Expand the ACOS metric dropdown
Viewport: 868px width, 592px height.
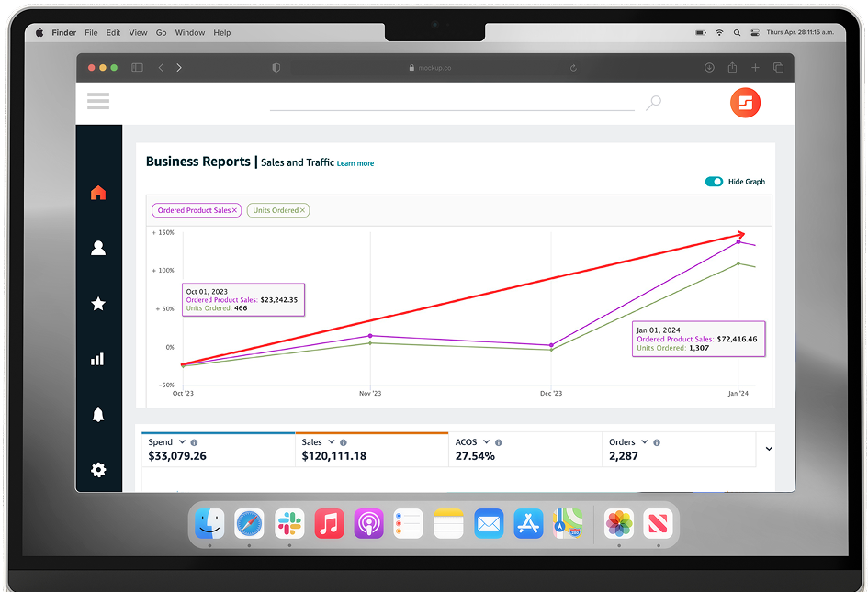[x=487, y=442]
